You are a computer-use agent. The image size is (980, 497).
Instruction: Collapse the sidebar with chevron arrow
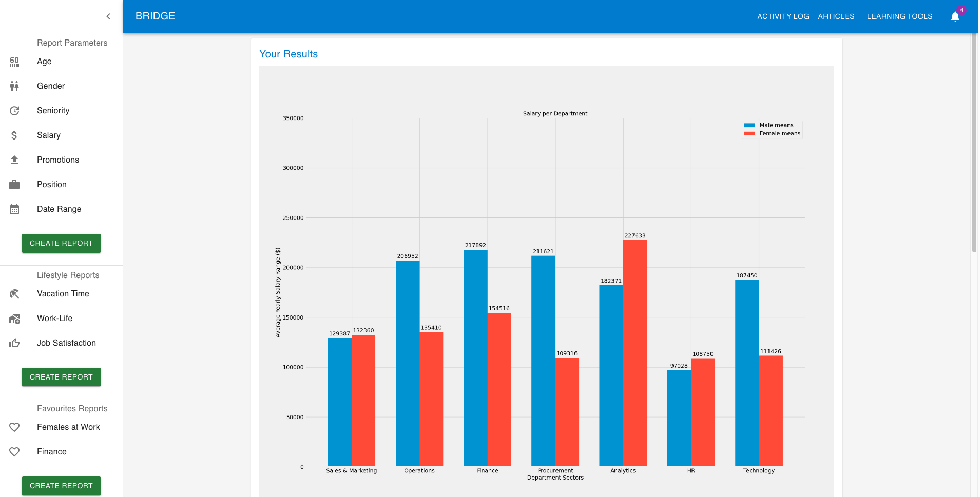[x=108, y=16]
